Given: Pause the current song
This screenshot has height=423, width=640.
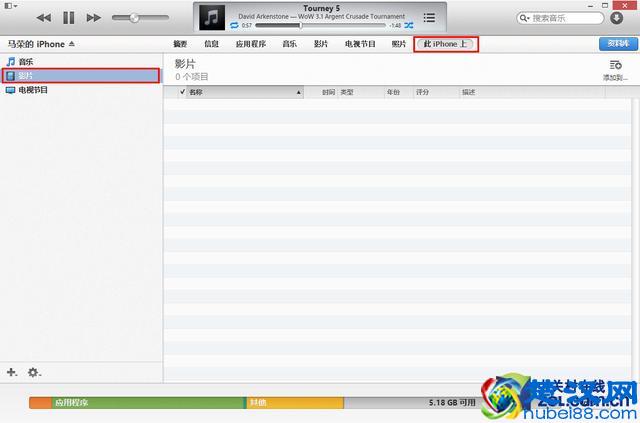Looking at the screenshot, I should coord(69,18).
